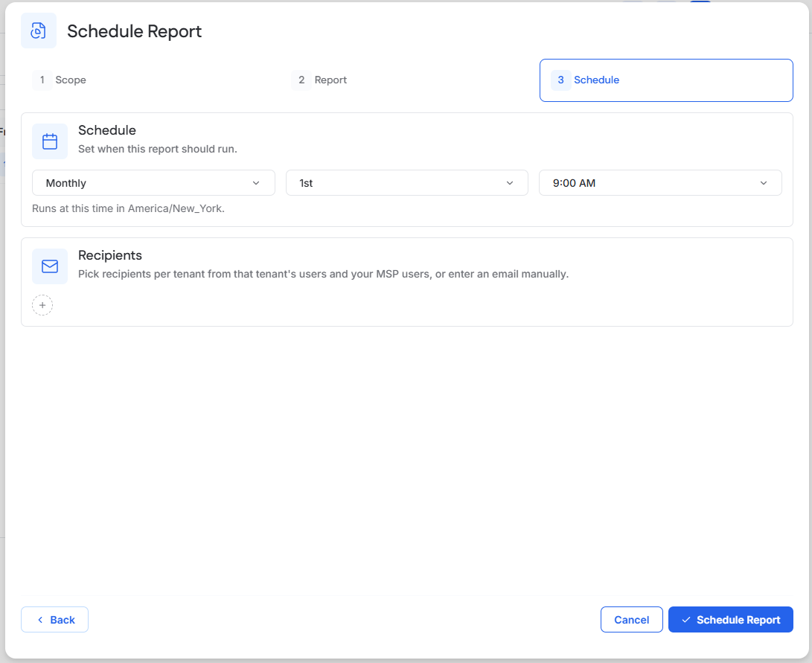Click the Recipients section heading
This screenshot has height=663, width=812.
(x=110, y=255)
